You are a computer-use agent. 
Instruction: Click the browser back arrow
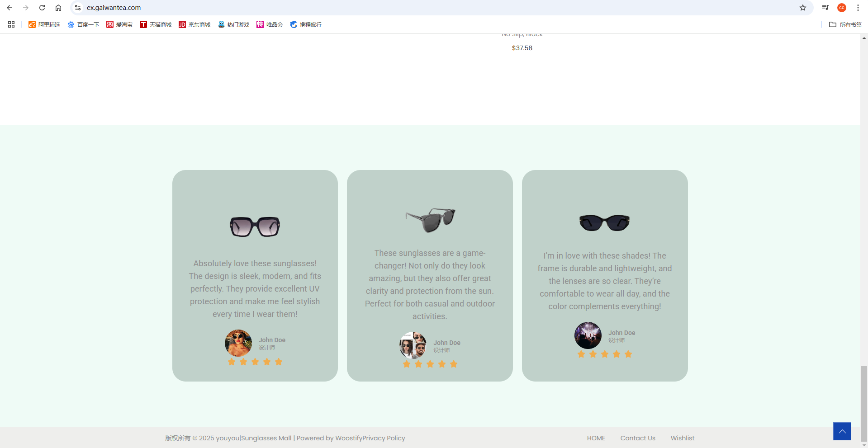9,8
